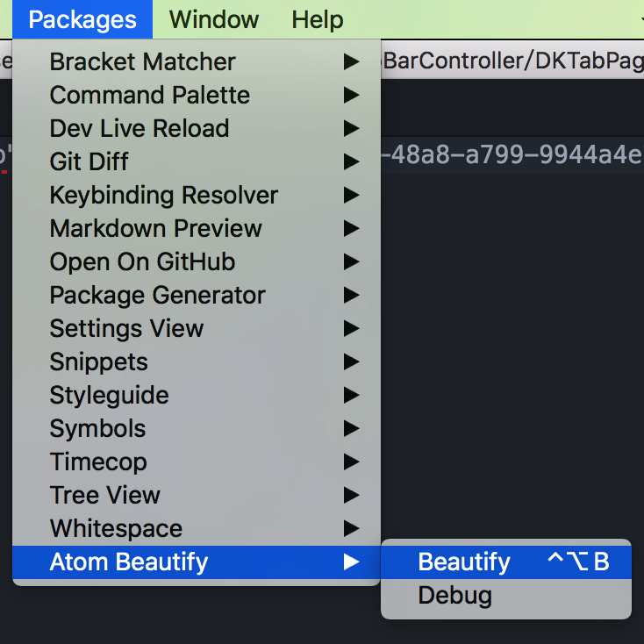Screen dimensions: 644x644
Task: Click the -48a8-a799-9944a4e code line text
Action: click(x=512, y=154)
